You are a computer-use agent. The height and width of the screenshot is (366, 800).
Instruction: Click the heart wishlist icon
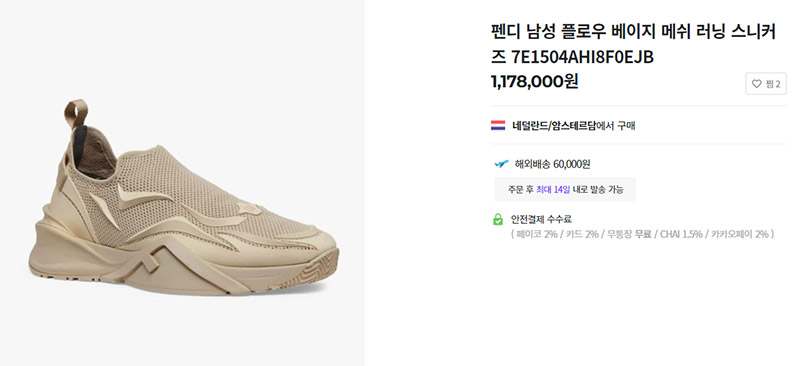(757, 84)
